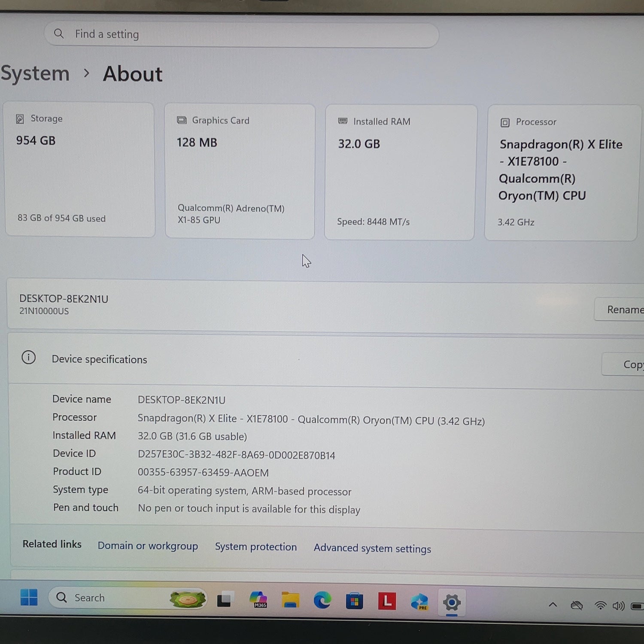644x644 pixels.
Task: Open the Microsoft Store app
Action: 355,601
